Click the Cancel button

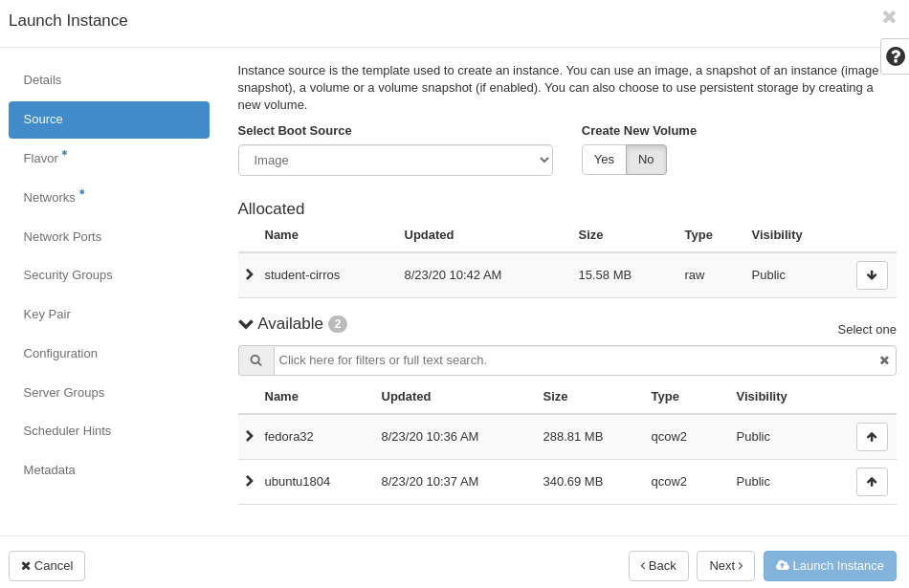coord(47,566)
